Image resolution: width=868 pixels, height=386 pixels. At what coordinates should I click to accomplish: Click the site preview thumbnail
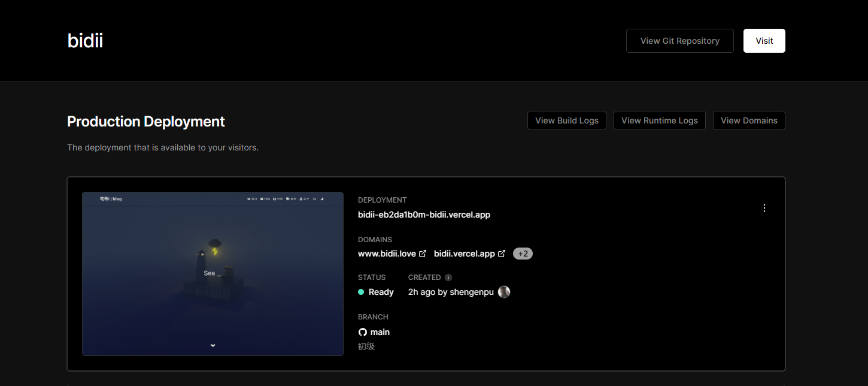click(213, 274)
